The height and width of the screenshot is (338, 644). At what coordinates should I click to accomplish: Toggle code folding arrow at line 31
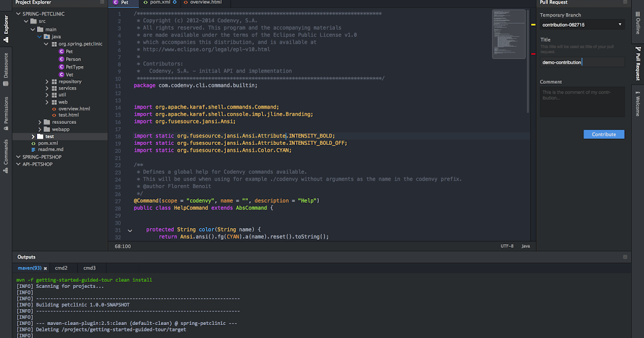coord(130,231)
